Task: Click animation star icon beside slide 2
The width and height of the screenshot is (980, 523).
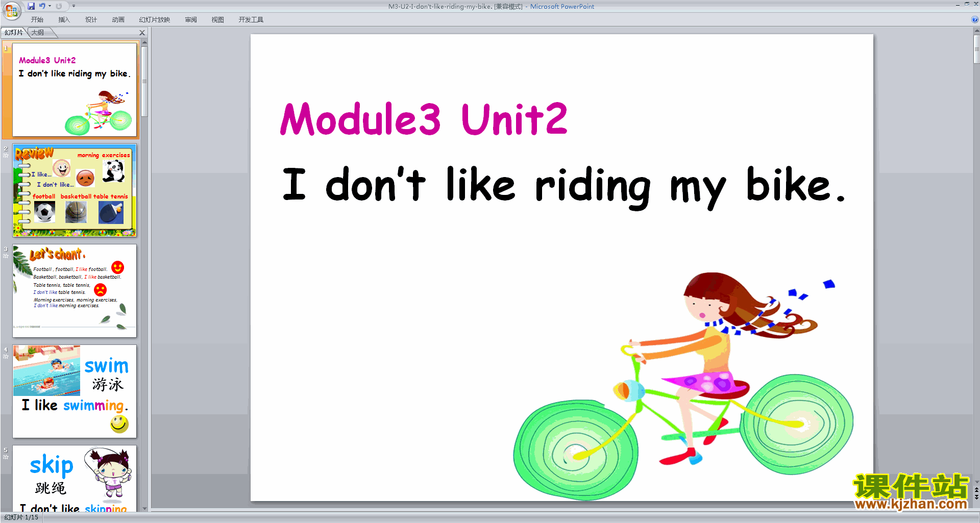Action: pos(6,155)
